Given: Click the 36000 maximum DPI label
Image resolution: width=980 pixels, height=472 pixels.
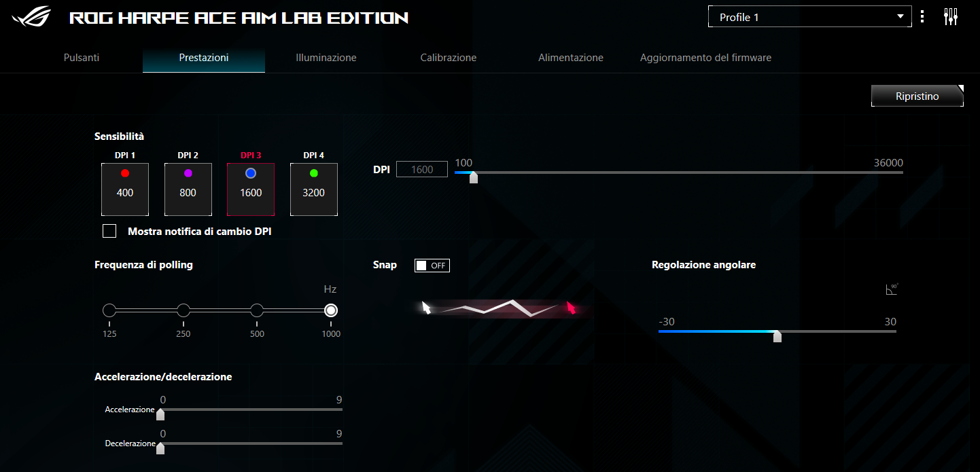Looking at the screenshot, I should click(888, 163).
